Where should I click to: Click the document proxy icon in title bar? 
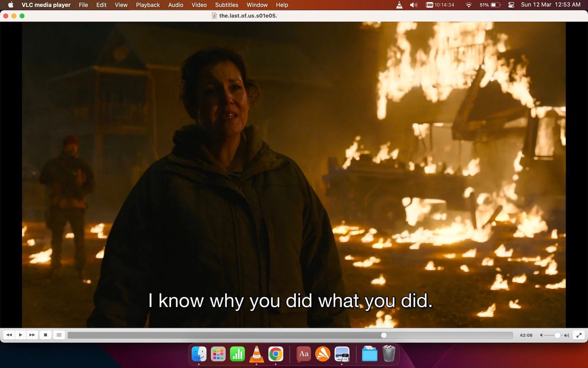tap(214, 16)
